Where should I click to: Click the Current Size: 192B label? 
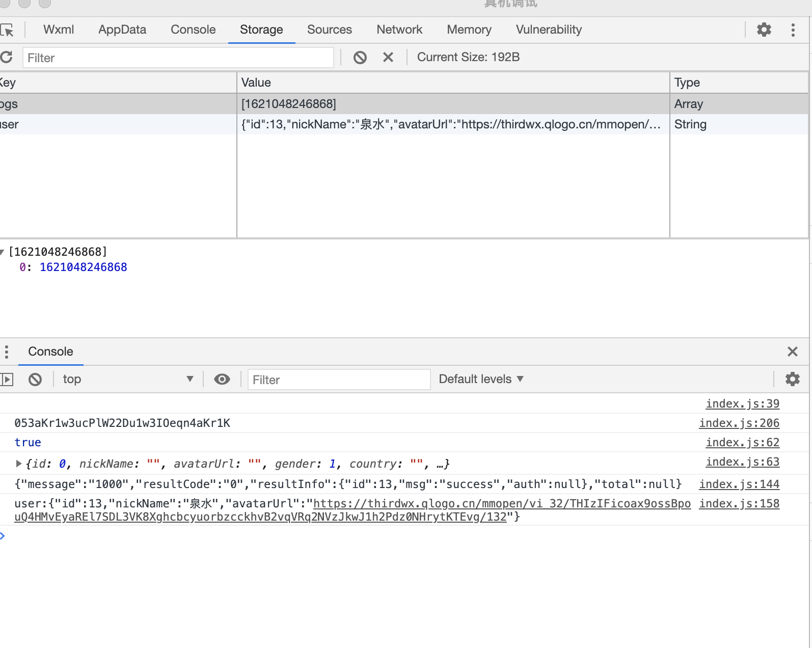468,57
